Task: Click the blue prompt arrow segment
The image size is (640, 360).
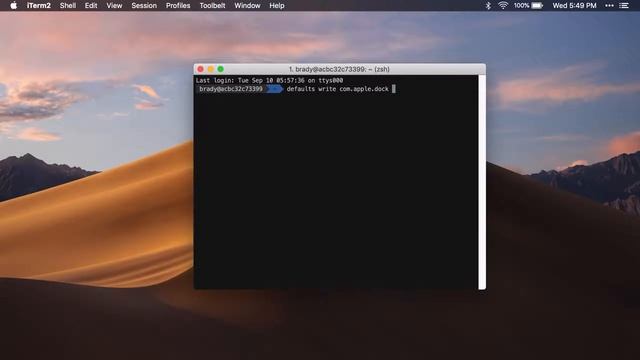Action: [x=275, y=89]
